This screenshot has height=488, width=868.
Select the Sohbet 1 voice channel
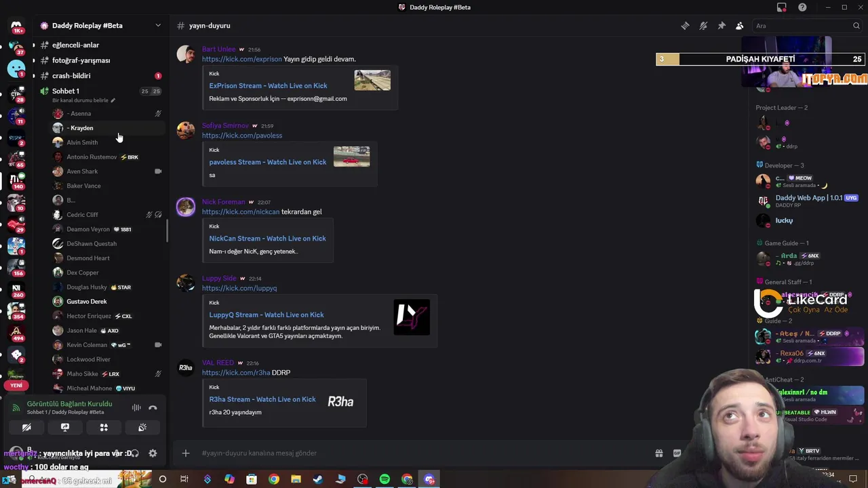click(x=66, y=91)
